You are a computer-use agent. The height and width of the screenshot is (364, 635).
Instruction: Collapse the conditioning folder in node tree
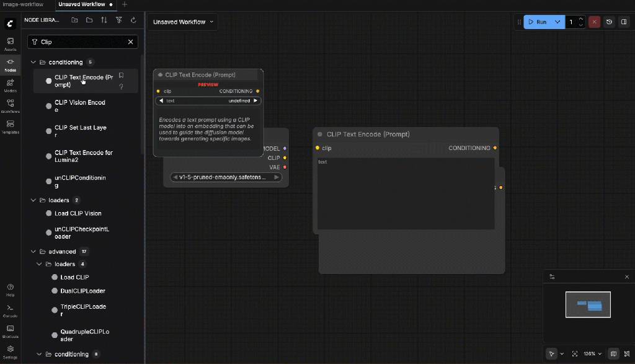34,62
